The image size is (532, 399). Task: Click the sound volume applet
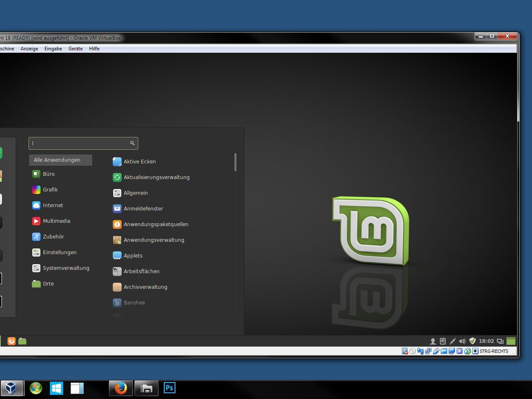coord(463,341)
